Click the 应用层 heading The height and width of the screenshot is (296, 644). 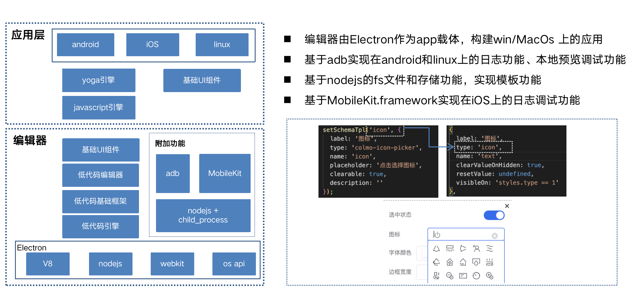point(28,35)
